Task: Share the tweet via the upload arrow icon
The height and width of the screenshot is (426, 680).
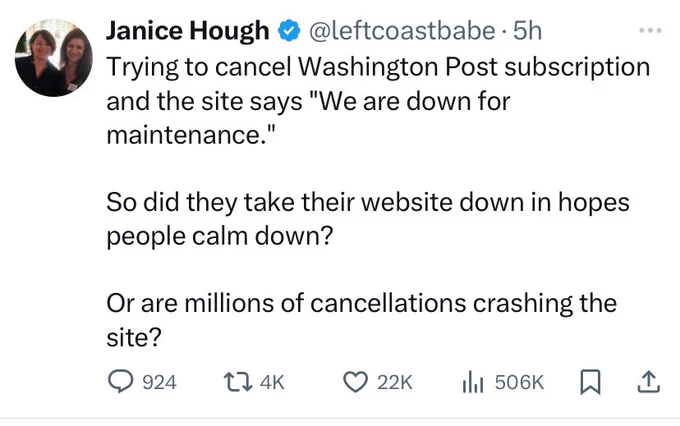Action: [648, 382]
